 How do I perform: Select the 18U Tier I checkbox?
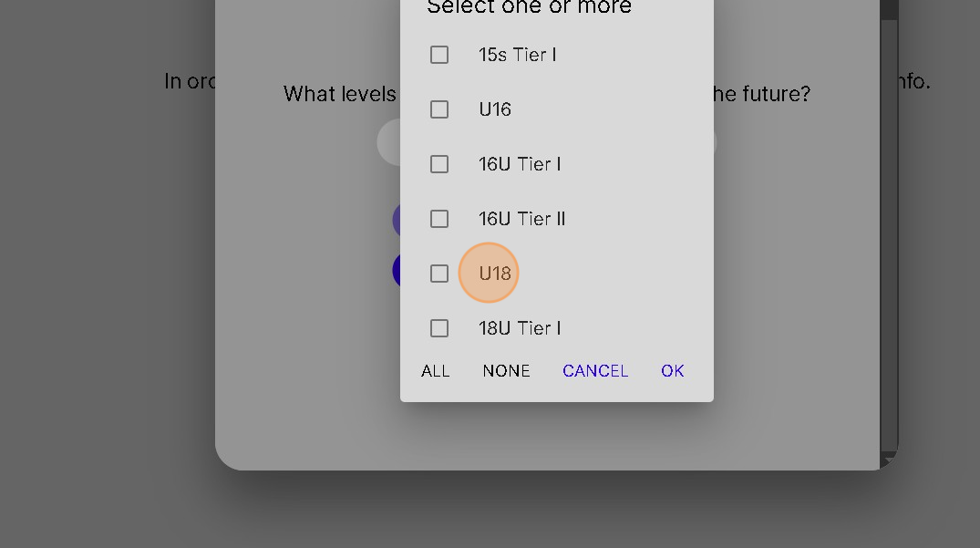click(x=439, y=328)
